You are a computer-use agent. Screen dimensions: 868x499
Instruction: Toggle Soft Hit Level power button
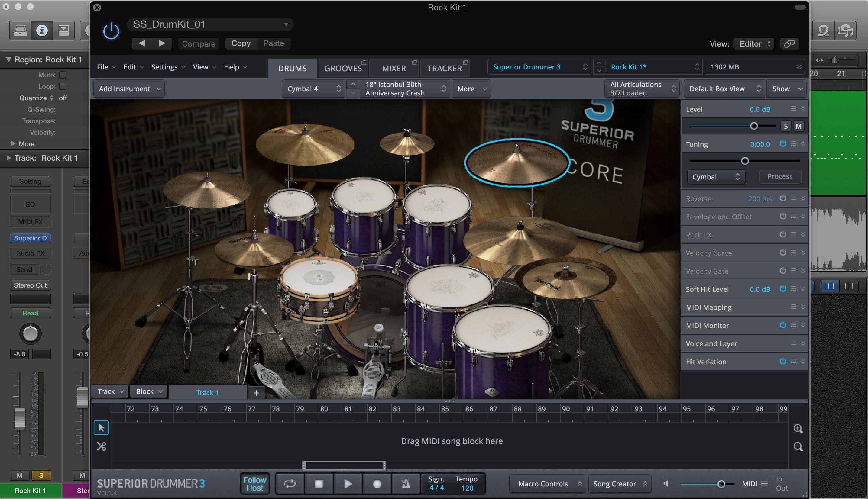(783, 288)
